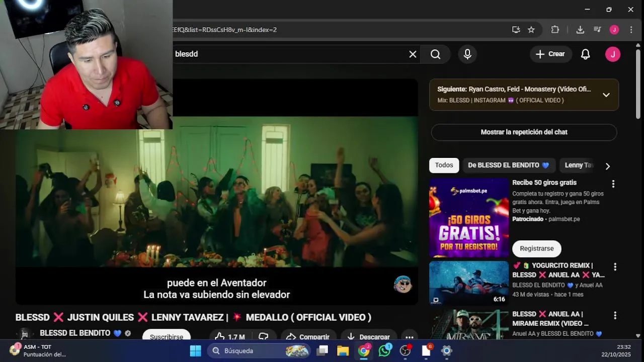Viewport: 644px width, 362px height.
Task: Open the Chrome extensions puzzle icon
Action: pyautogui.click(x=555, y=30)
